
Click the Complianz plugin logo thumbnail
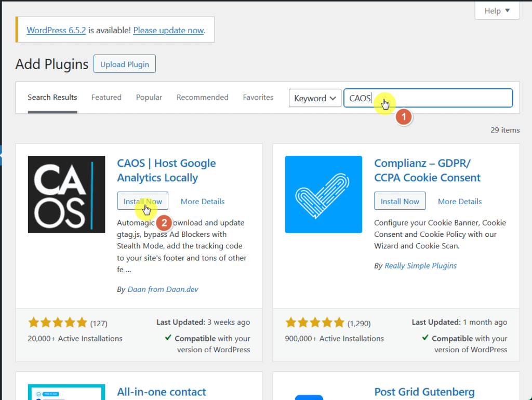[x=323, y=194]
